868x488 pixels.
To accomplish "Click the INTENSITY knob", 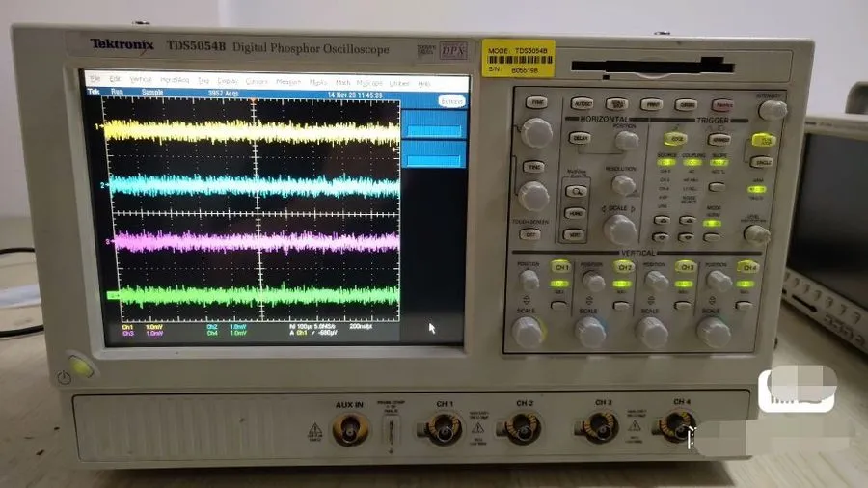I will (772, 110).
